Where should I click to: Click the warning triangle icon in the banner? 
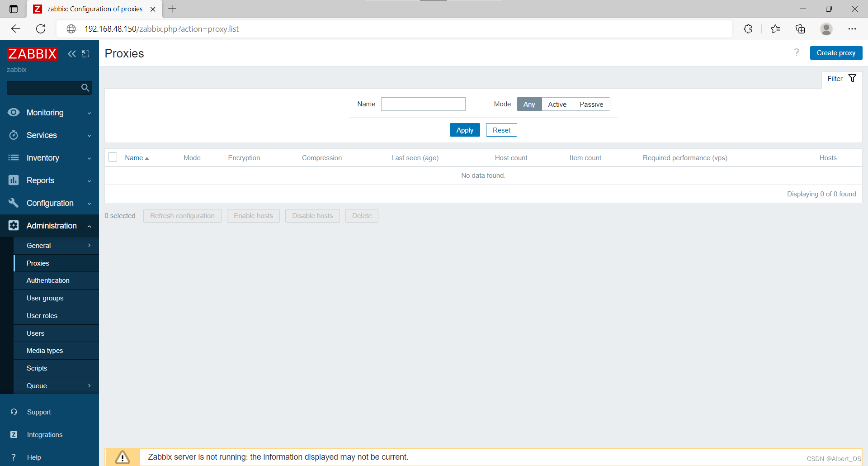(x=122, y=457)
